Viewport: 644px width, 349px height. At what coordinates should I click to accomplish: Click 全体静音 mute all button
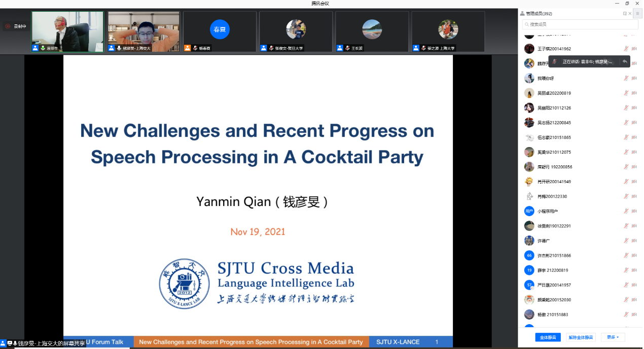548,337
